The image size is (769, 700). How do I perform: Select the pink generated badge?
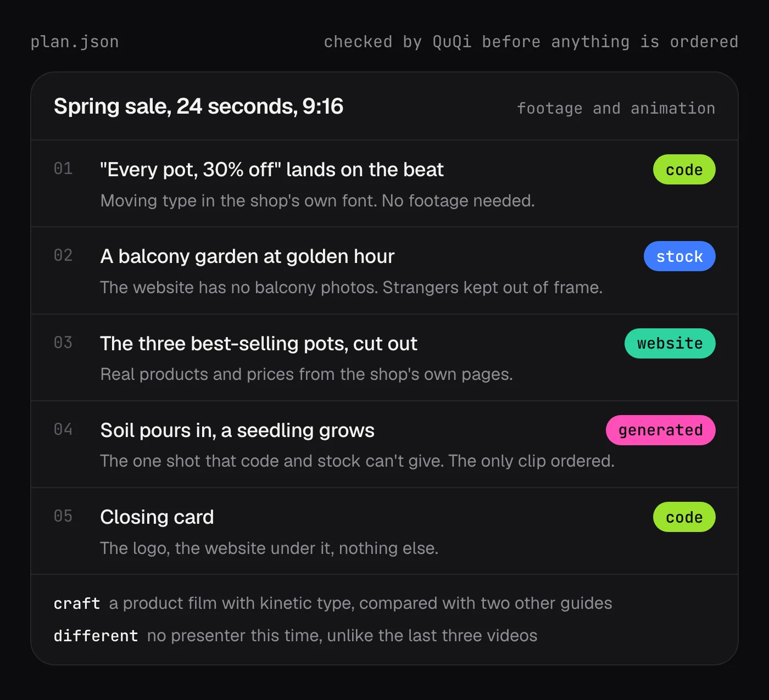point(660,430)
